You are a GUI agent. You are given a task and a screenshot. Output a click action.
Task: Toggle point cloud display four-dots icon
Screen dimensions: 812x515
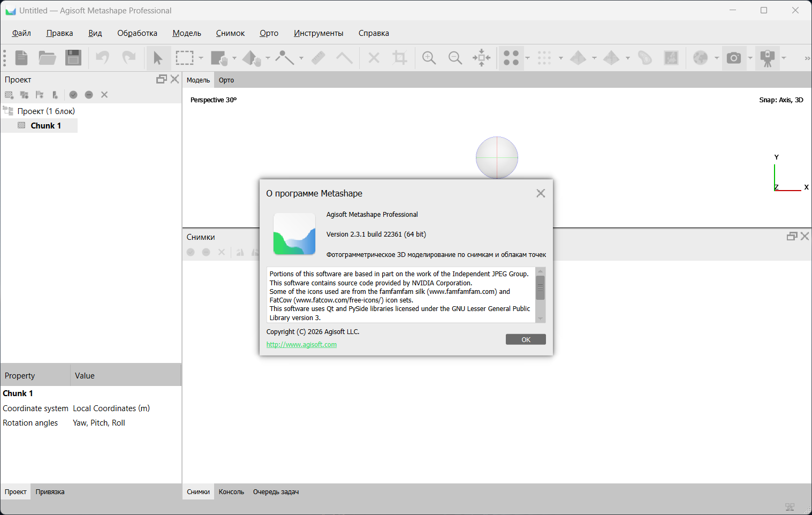511,58
